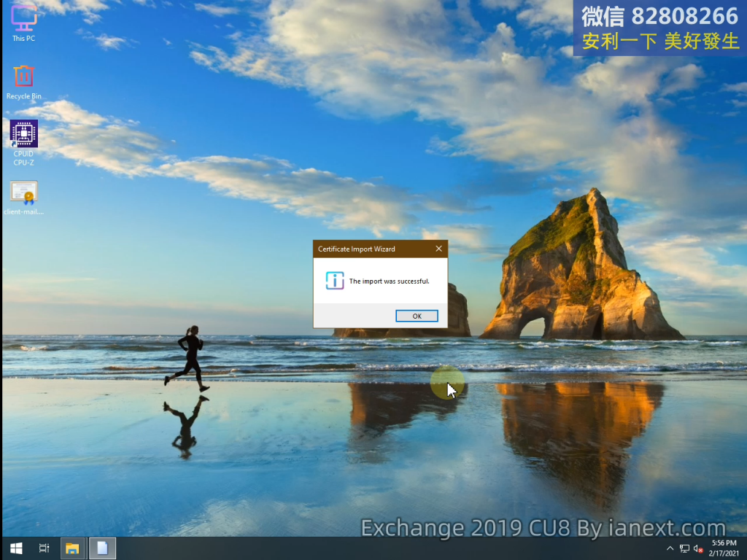Open the taskbar clock and date
The height and width of the screenshot is (560, 747).
(x=722, y=548)
